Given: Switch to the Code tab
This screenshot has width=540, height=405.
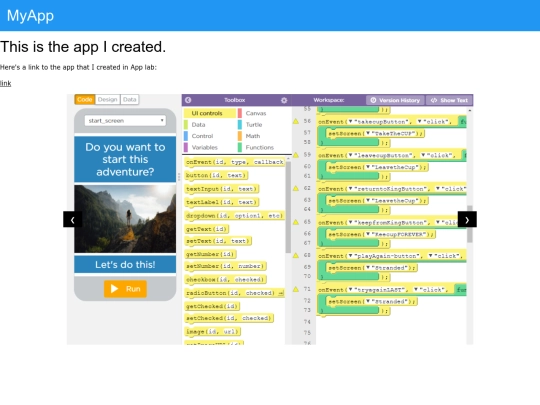Looking at the screenshot, I should click(85, 100).
